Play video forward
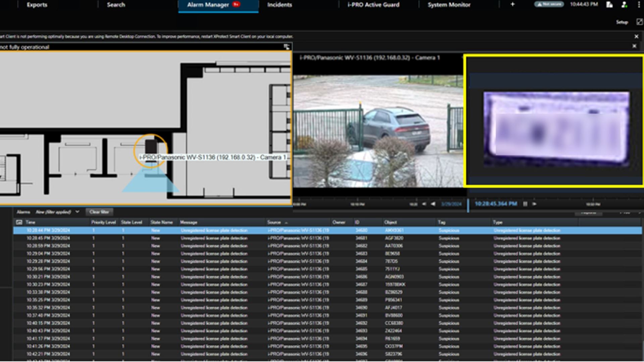The width and height of the screenshot is (644, 362). [534, 204]
